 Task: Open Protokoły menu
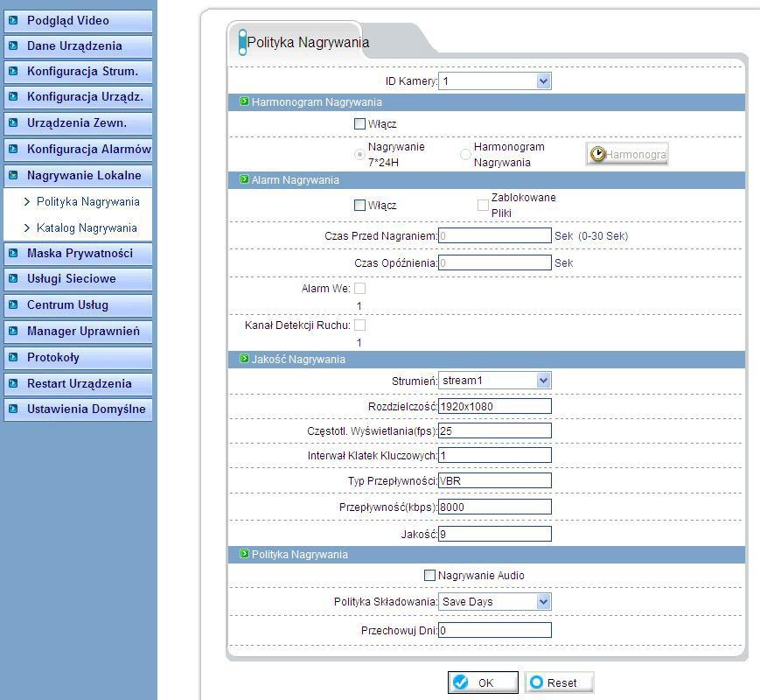(78, 357)
